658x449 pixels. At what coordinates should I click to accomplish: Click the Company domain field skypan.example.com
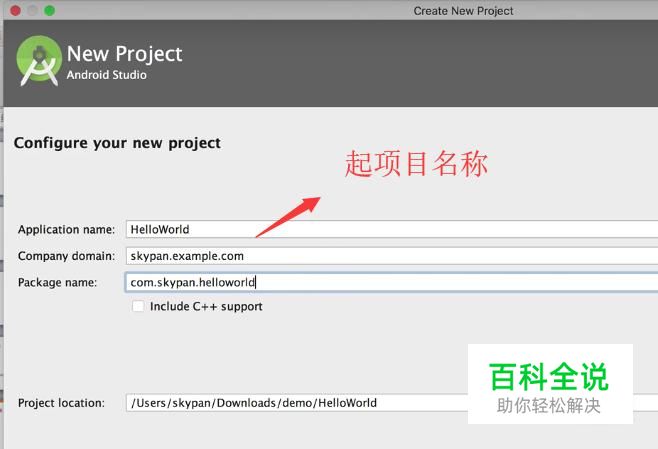pyautogui.click(x=392, y=256)
